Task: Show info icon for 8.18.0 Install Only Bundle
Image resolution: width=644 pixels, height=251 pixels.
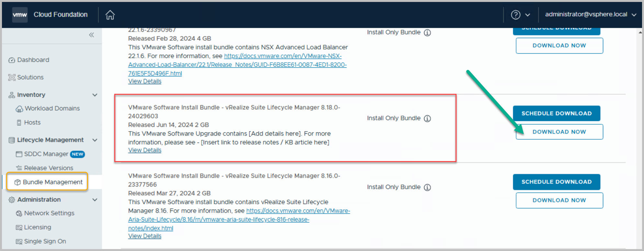Action: [x=427, y=118]
